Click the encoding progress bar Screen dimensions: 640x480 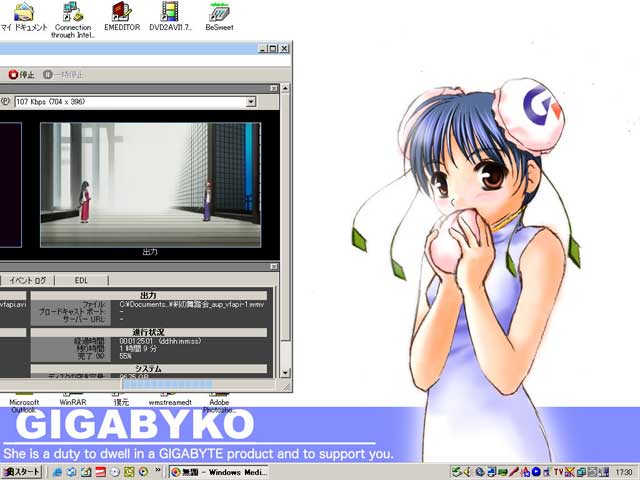(166, 384)
